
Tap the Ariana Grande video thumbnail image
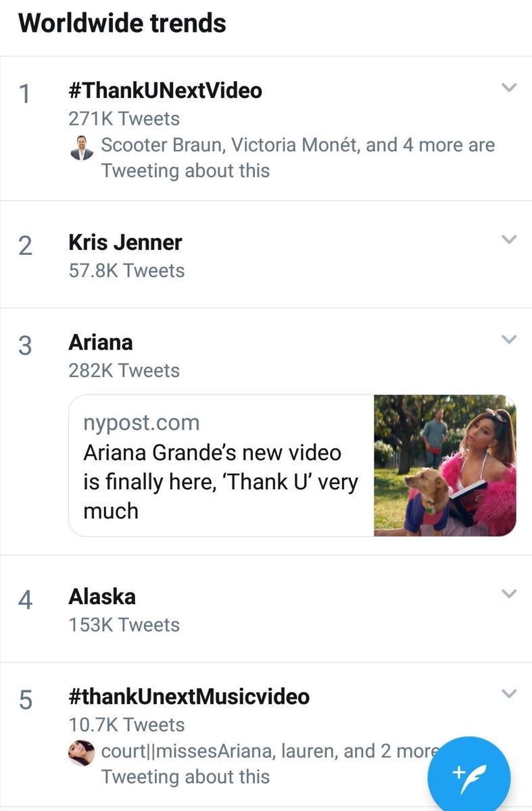tap(445, 466)
